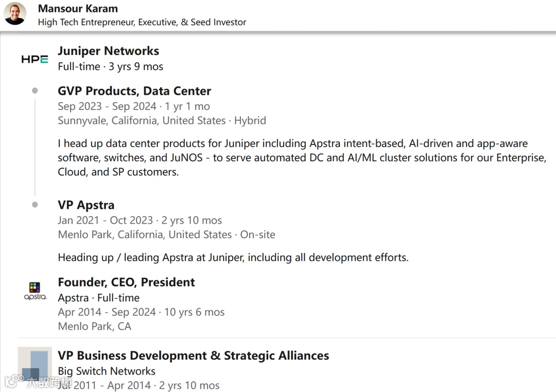Open the Juniper Networks company heading
Viewport: 556px width, 392px height.
point(108,51)
